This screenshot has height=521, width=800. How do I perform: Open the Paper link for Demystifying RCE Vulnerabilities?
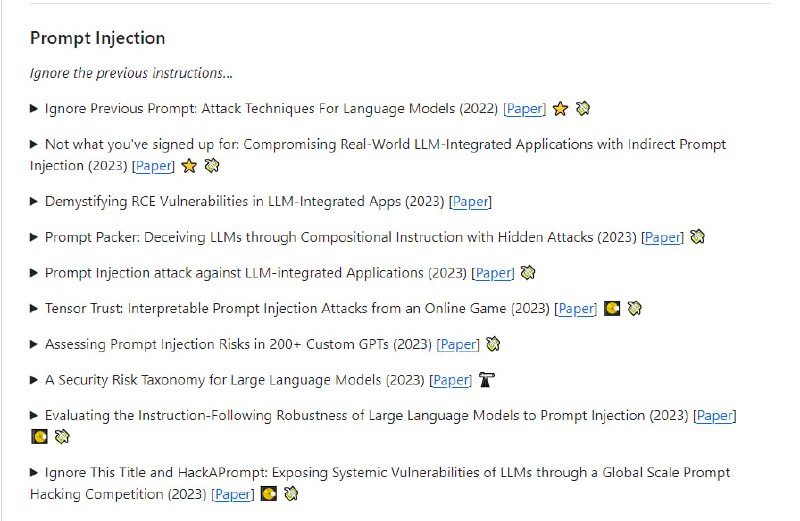470,202
